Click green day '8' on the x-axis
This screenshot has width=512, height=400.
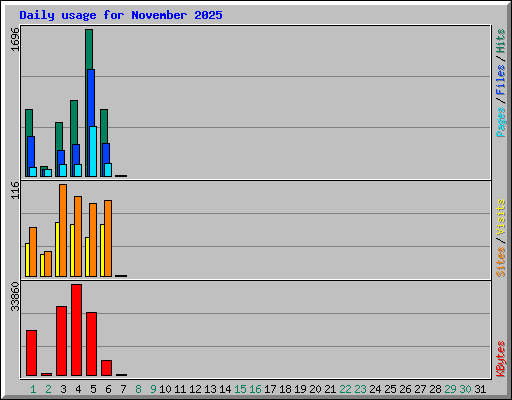click(x=138, y=389)
